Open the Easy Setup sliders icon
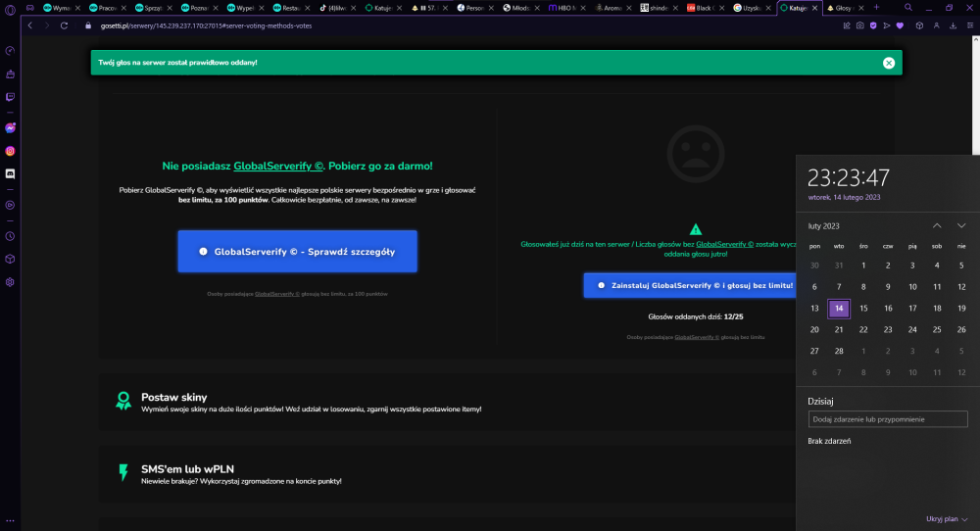Viewport: 980px width, 531px height. [x=970, y=25]
